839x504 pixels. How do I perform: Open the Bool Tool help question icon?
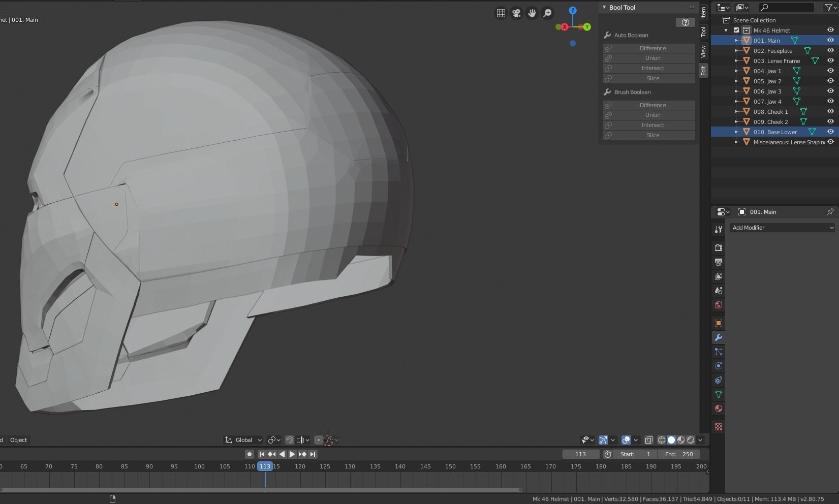pos(686,22)
